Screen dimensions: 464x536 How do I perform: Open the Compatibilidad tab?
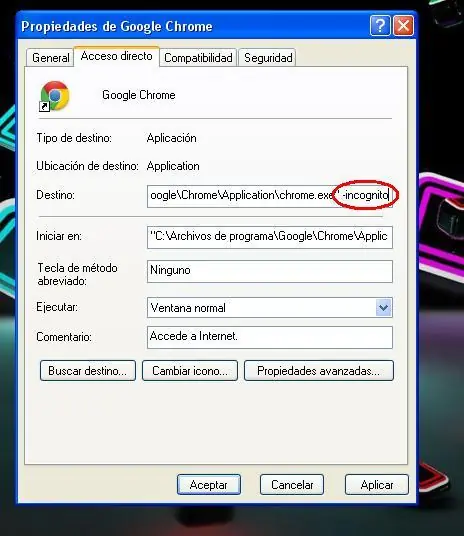(198, 58)
